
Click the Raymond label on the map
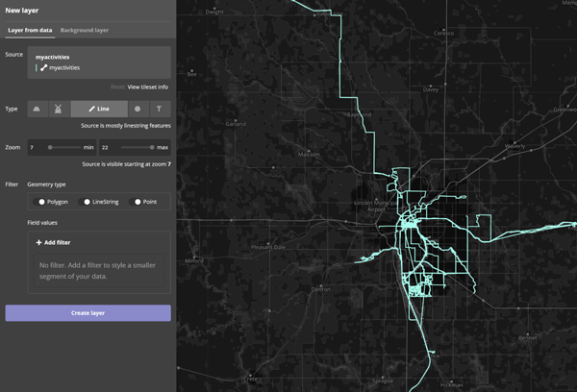click(359, 114)
